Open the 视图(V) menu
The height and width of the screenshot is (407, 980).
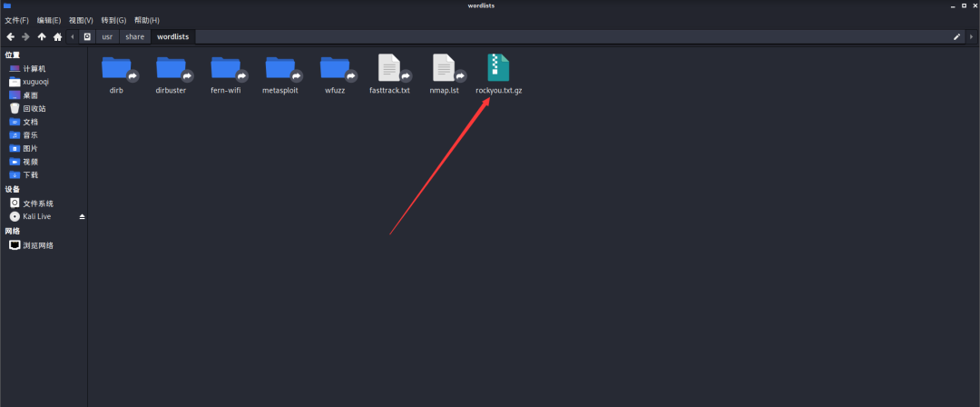(x=81, y=21)
